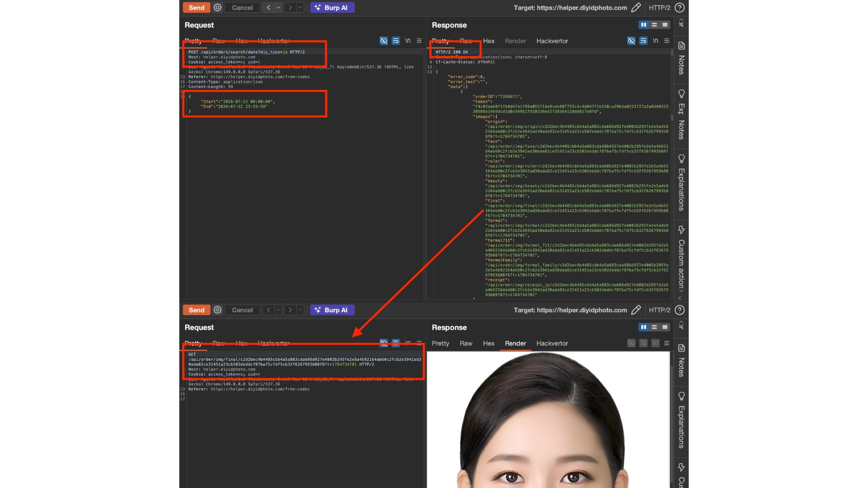Open send settings gear in lower panel
Screen dimensions: 868x488
(217, 310)
